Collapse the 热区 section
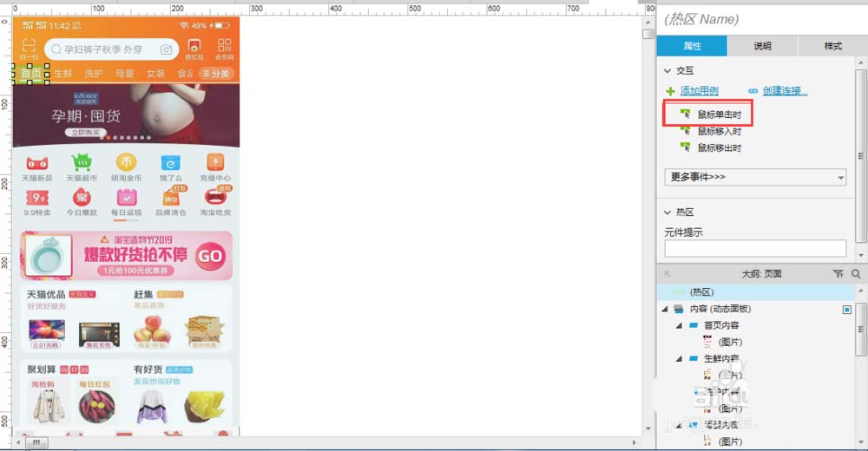 click(x=667, y=212)
